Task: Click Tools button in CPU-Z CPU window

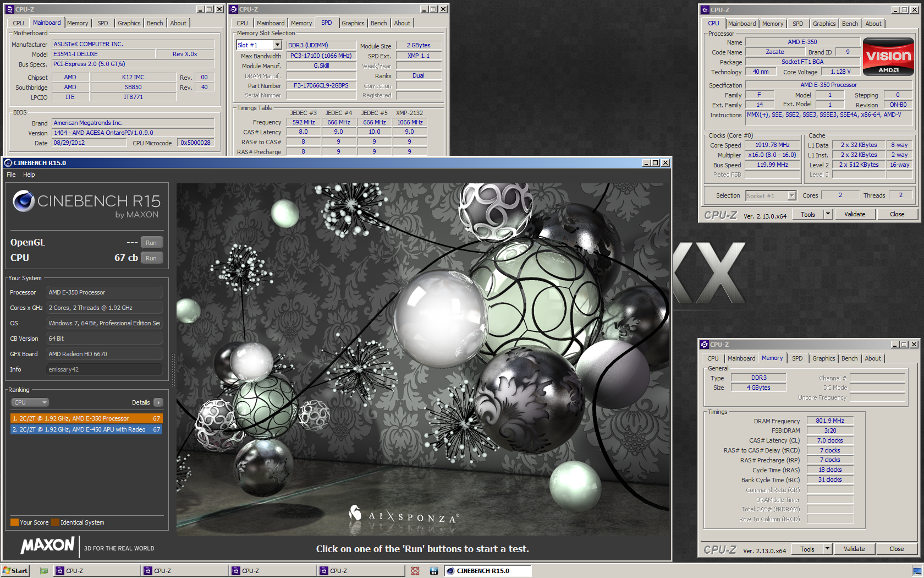Action: pos(808,215)
